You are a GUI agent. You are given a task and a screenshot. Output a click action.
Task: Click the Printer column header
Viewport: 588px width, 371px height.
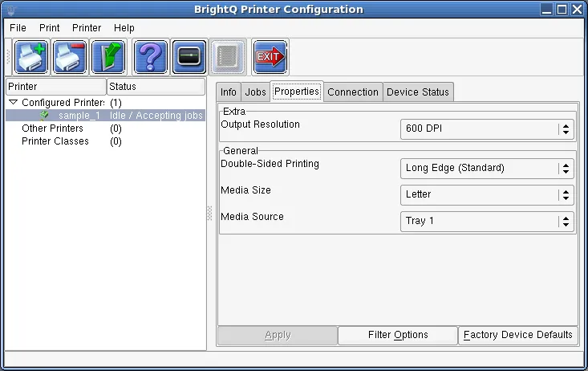[56, 87]
